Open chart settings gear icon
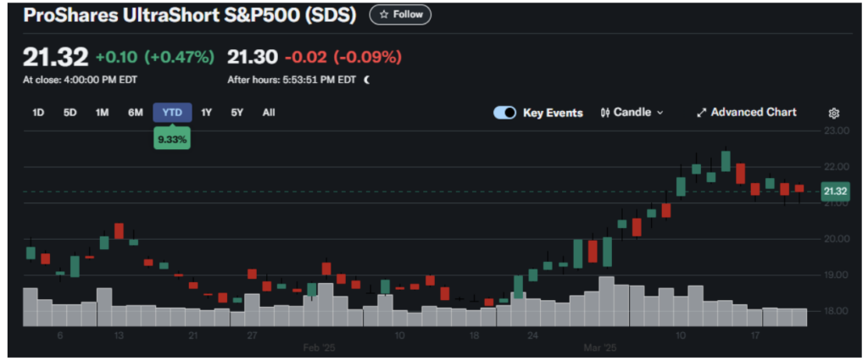The height and width of the screenshot is (361, 868). tap(834, 113)
